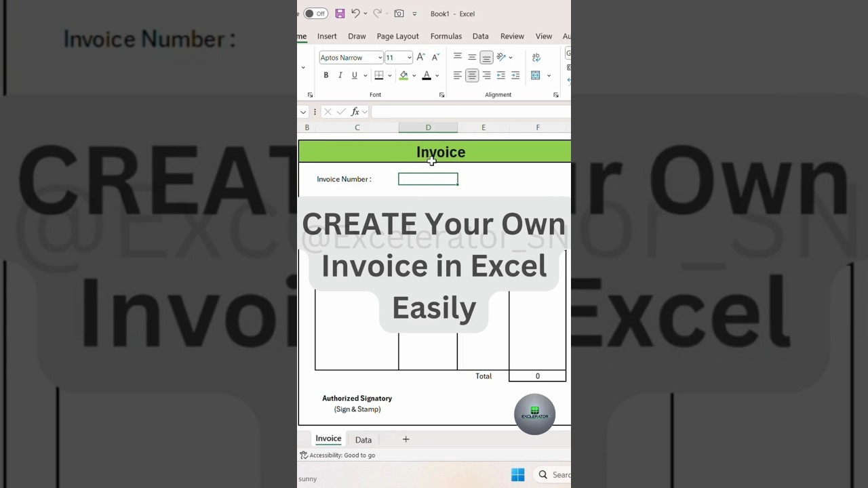
Task: Open the View ribbon tab
Action: pyautogui.click(x=543, y=36)
